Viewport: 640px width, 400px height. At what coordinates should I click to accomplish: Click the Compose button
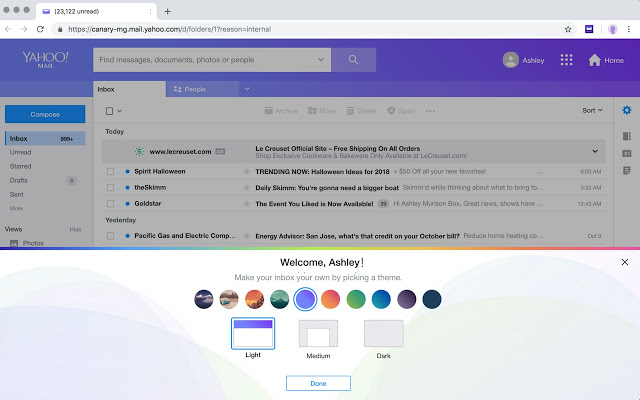[x=45, y=114]
